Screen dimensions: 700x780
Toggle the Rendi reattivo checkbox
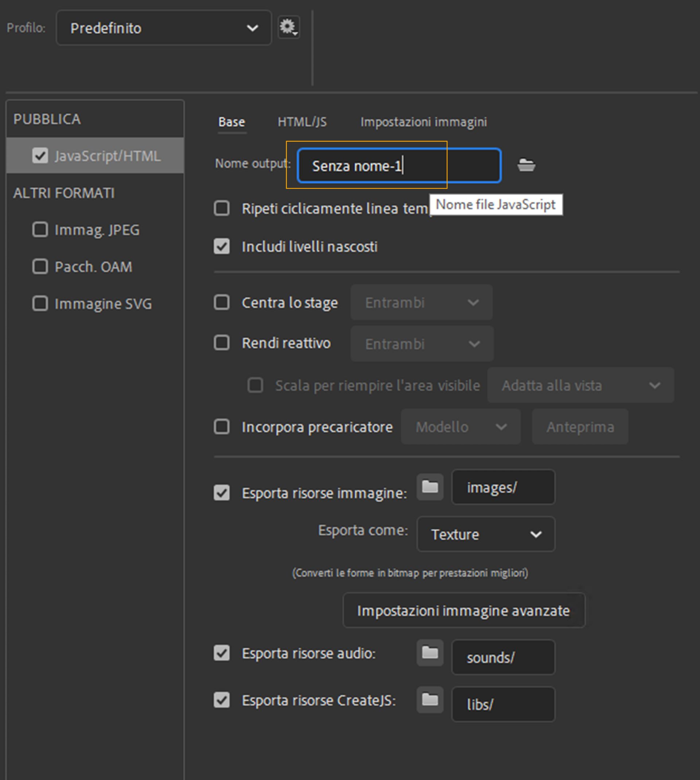[x=222, y=343]
